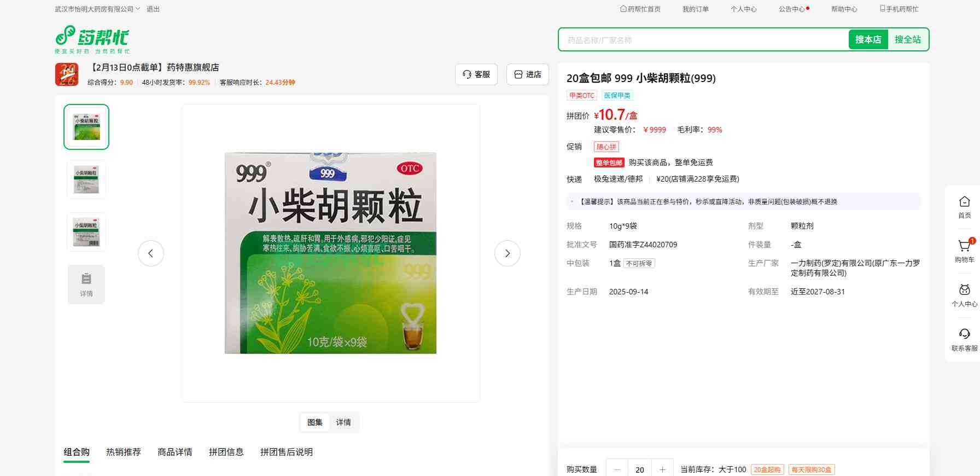Decrease purchase quantity with minus button
The width and height of the screenshot is (980, 476).
(x=617, y=469)
